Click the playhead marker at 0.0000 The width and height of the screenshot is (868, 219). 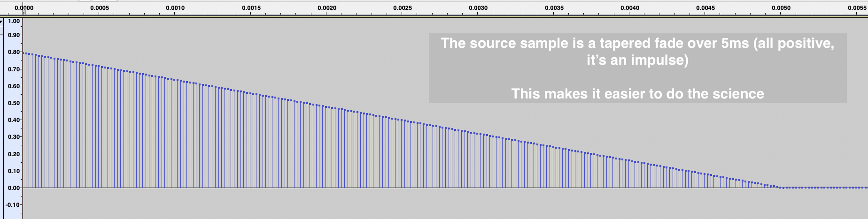[x=23, y=8]
